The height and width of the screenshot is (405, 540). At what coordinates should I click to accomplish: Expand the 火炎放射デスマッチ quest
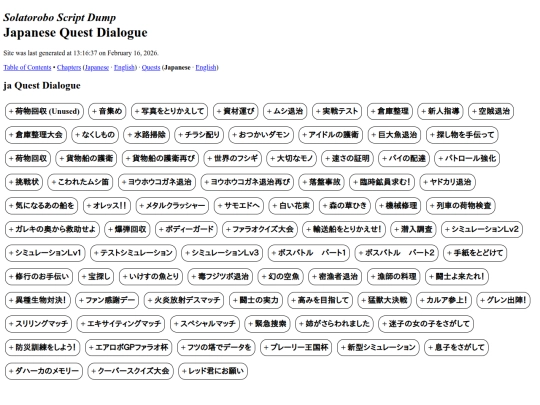(x=184, y=300)
